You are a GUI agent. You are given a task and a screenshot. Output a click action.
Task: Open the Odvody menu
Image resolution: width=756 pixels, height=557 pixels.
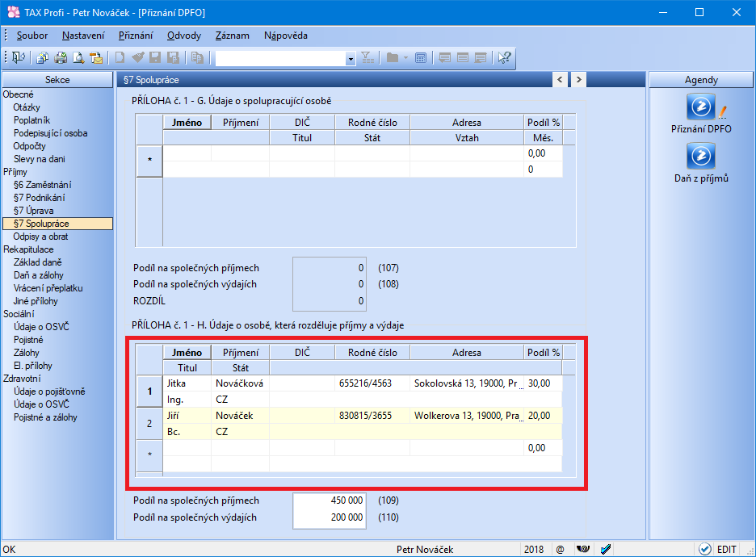pyautogui.click(x=184, y=36)
